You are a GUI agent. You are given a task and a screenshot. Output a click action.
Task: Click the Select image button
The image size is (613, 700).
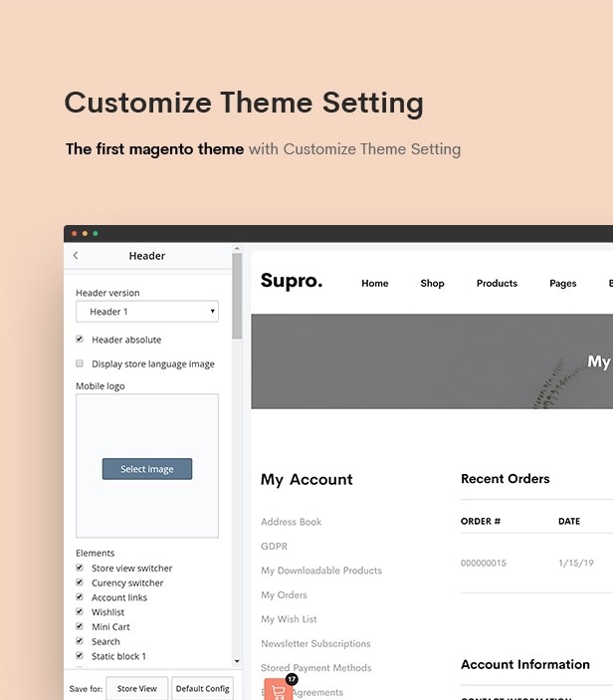(147, 469)
